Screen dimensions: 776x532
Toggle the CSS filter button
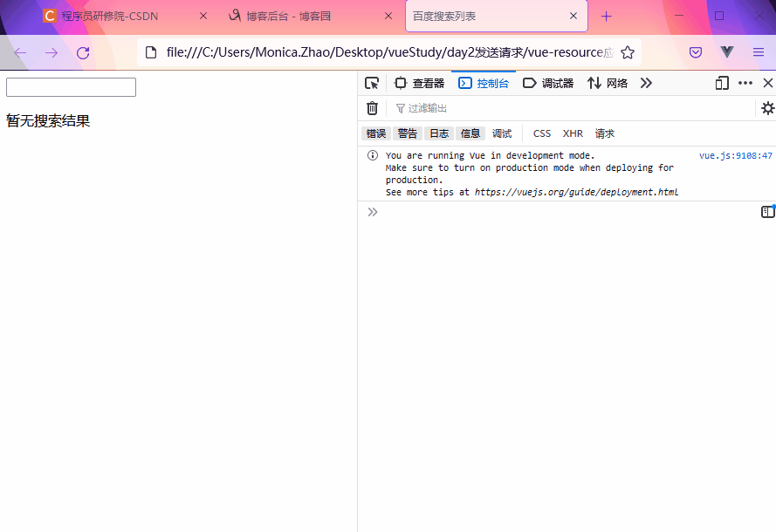click(542, 133)
